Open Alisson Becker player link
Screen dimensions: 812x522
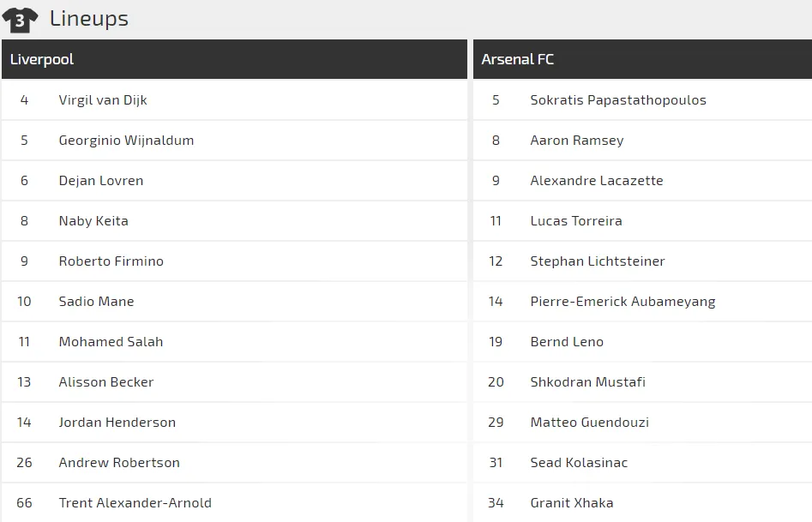tap(106, 382)
